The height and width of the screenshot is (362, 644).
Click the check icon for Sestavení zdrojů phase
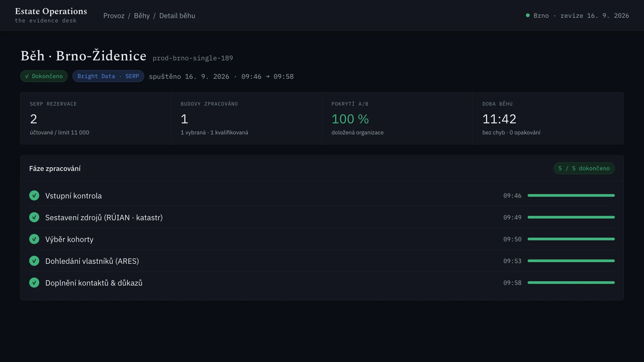coord(34,217)
